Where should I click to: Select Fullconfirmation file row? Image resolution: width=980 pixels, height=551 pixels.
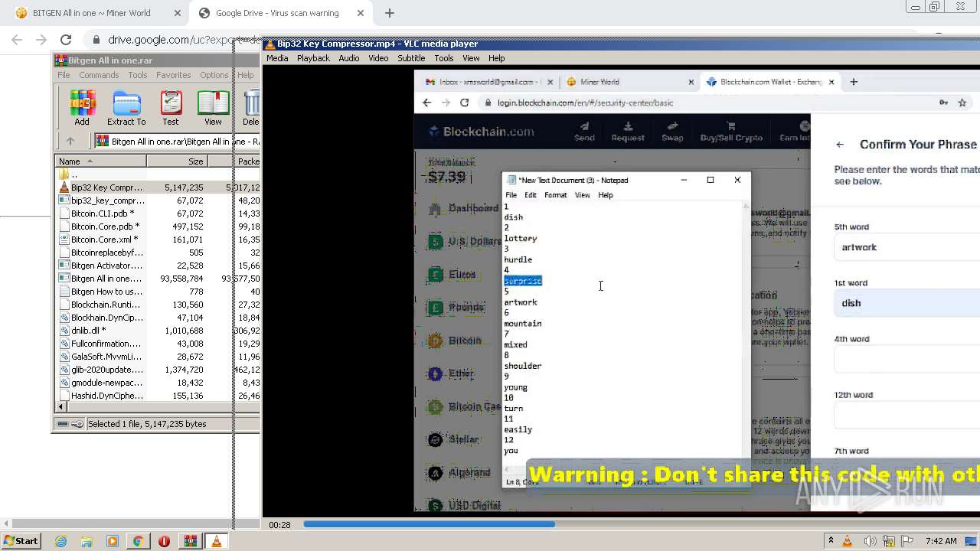point(159,344)
